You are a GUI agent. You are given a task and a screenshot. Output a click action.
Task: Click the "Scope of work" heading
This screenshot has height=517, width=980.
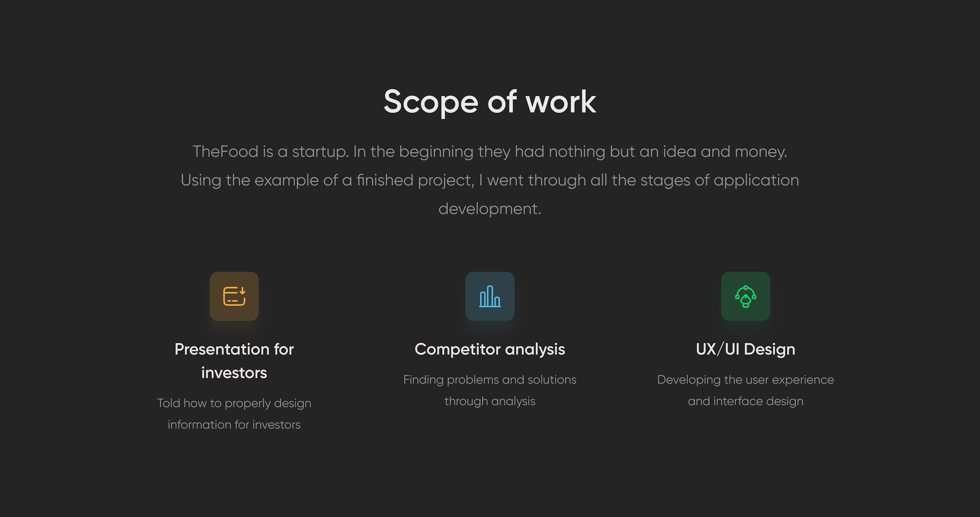490,102
